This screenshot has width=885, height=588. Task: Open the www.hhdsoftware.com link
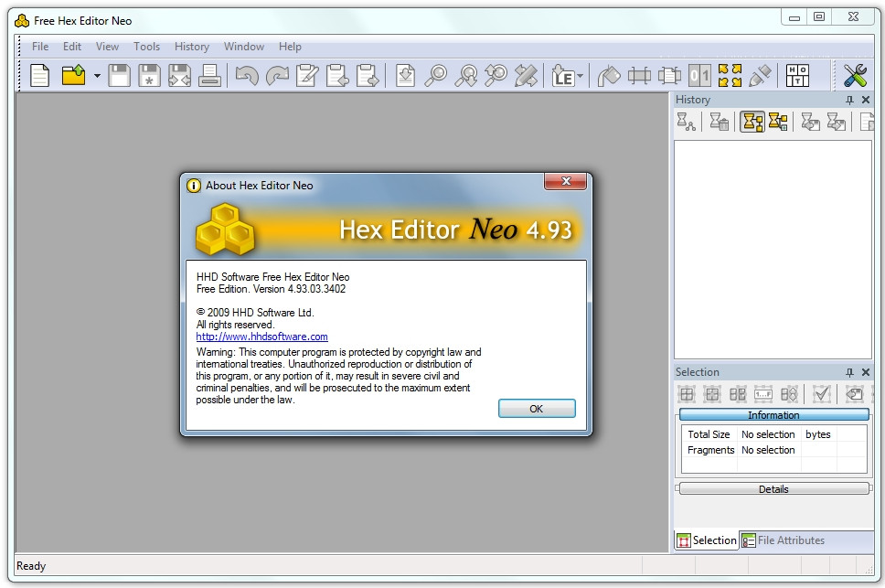click(x=261, y=337)
